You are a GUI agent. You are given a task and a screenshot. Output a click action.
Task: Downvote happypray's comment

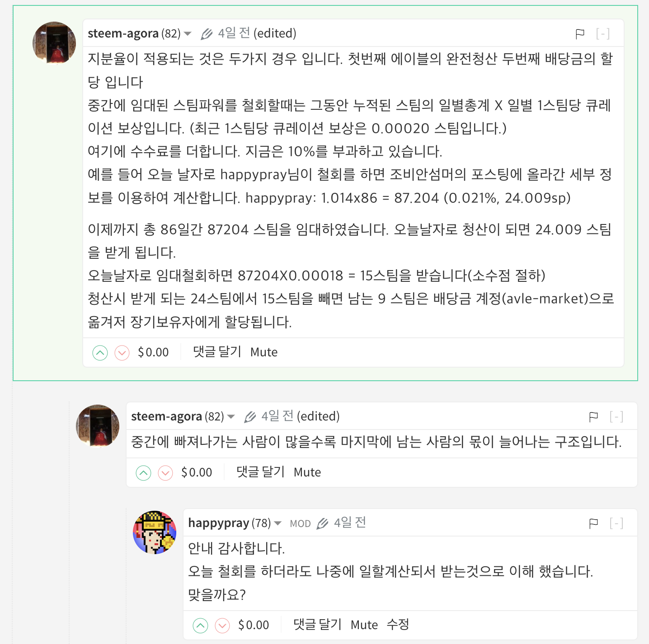click(222, 625)
